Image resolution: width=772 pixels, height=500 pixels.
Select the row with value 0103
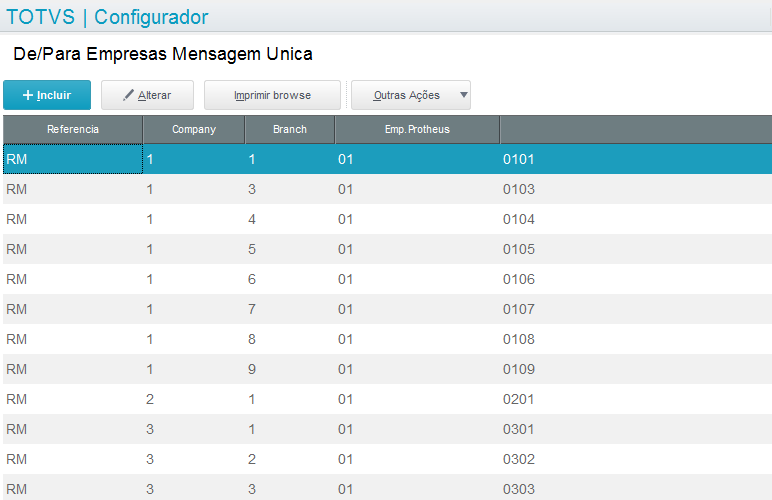387,189
